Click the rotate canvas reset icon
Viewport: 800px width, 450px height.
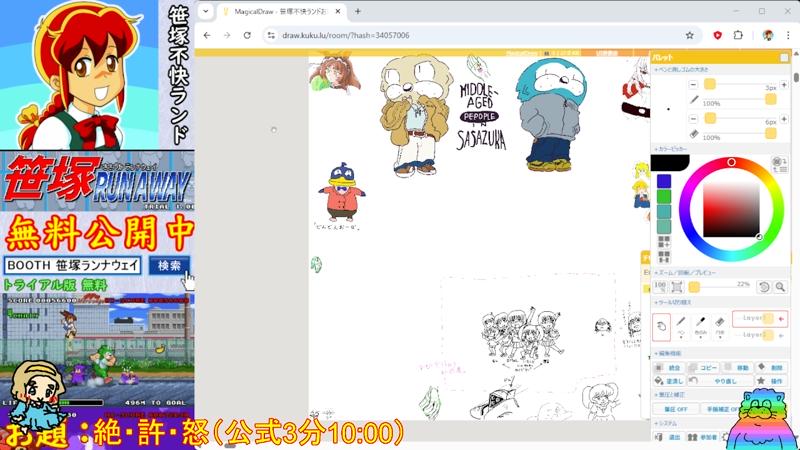pos(764,287)
